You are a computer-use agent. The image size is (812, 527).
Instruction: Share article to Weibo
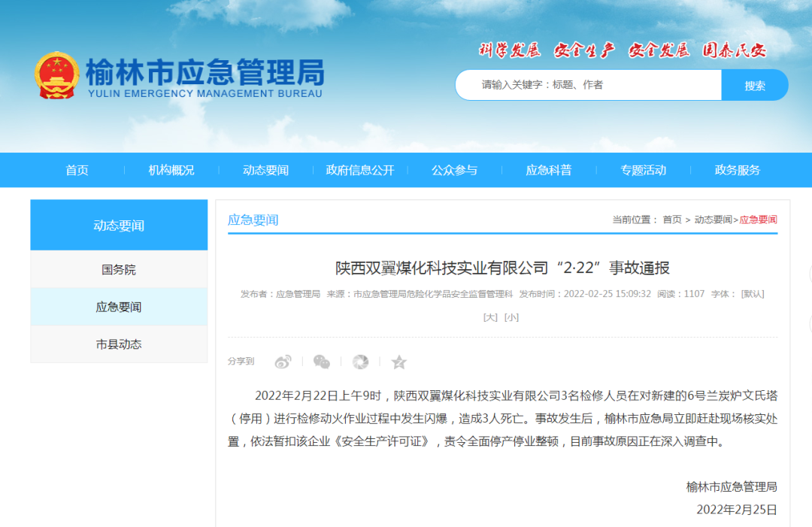tap(283, 362)
